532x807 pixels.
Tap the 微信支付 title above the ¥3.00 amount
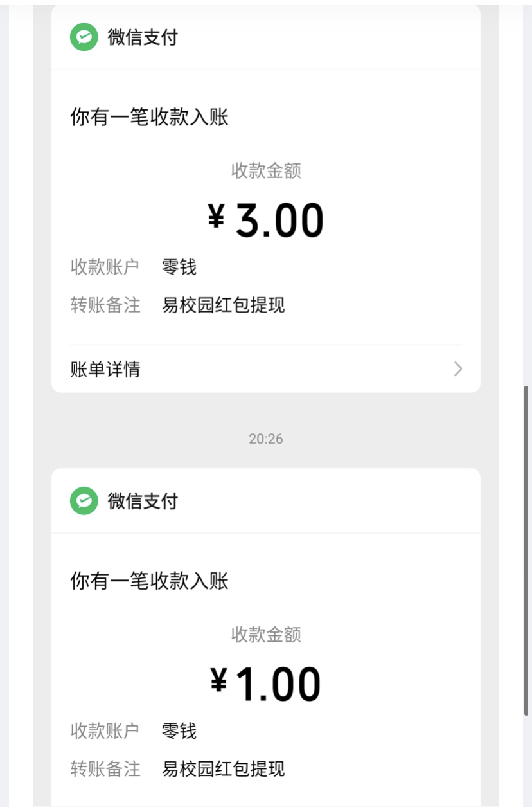pos(143,37)
